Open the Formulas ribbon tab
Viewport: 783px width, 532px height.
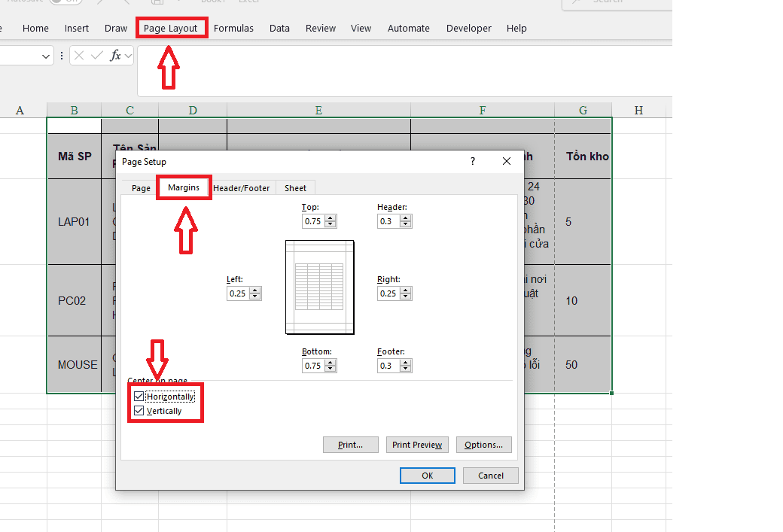click(233, 29)
